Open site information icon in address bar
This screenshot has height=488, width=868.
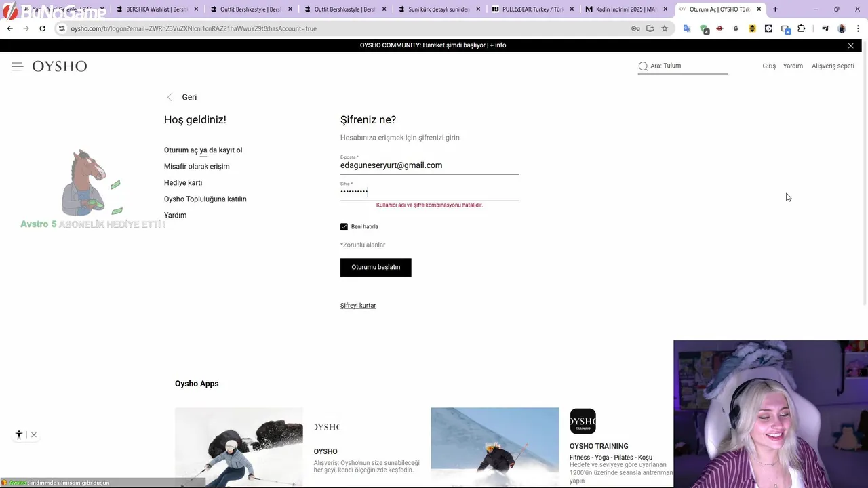point(62,28)
